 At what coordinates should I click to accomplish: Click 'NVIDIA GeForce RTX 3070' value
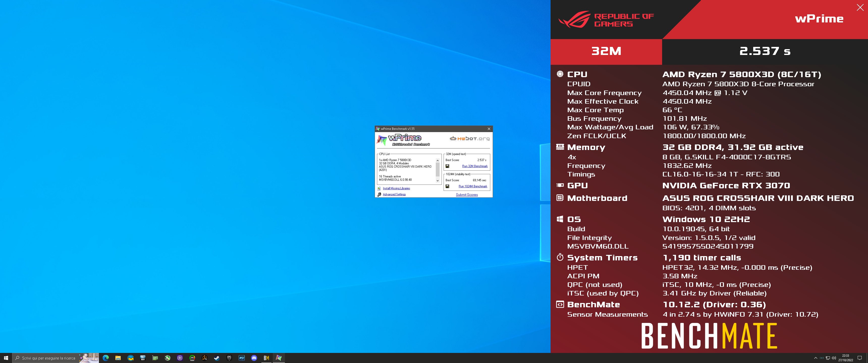726,186
